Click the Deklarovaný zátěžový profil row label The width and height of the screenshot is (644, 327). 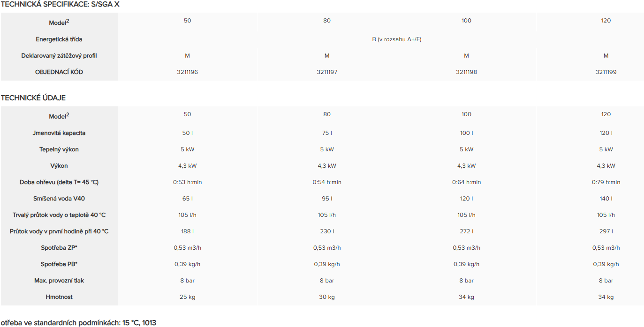[x=59, y=56]
